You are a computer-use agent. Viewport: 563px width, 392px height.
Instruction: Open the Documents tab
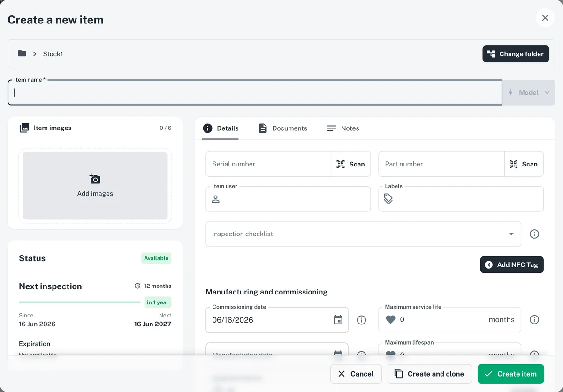coord(283,128)
